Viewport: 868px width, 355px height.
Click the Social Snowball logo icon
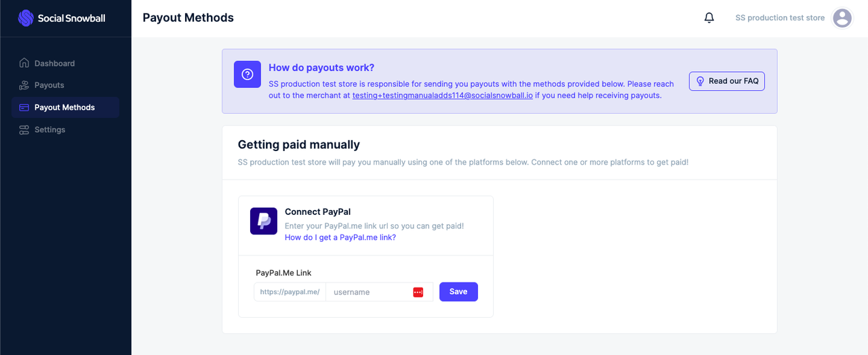pos(26,18)
